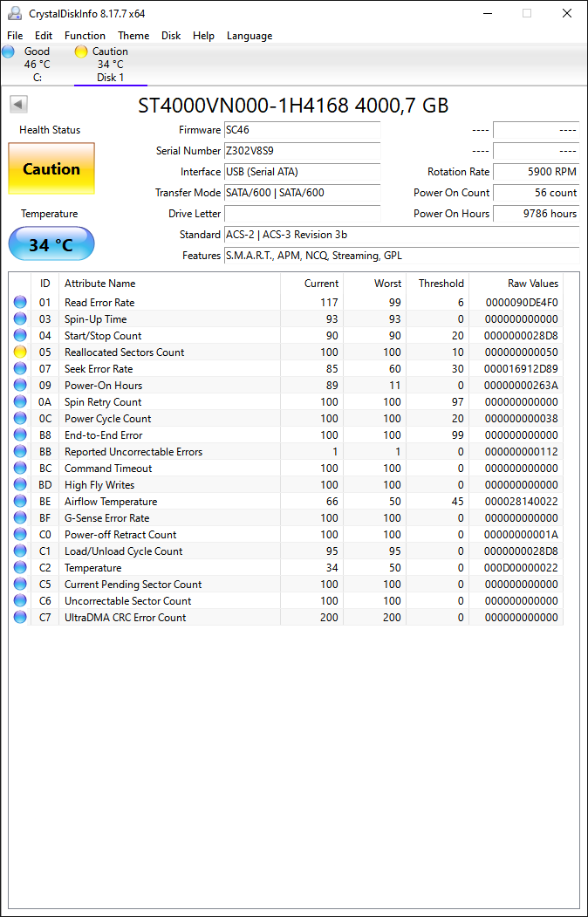Click the previous disk arrow button
Image resolution: width=588 pixels, height=917 pixels.
(x=18, y=105)
